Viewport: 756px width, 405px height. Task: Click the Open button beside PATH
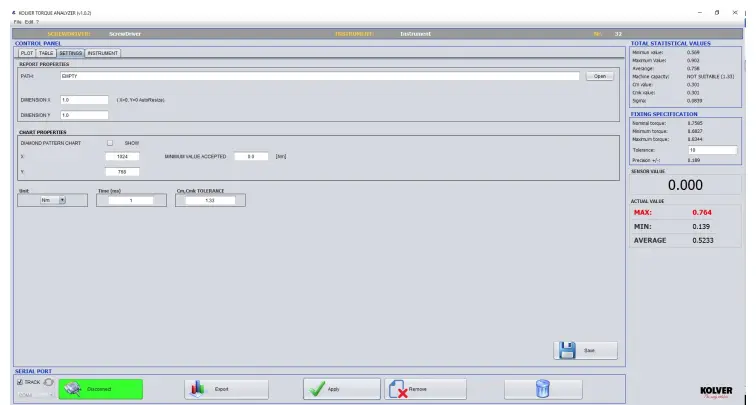pyautogui.click(x=599, y=76)
